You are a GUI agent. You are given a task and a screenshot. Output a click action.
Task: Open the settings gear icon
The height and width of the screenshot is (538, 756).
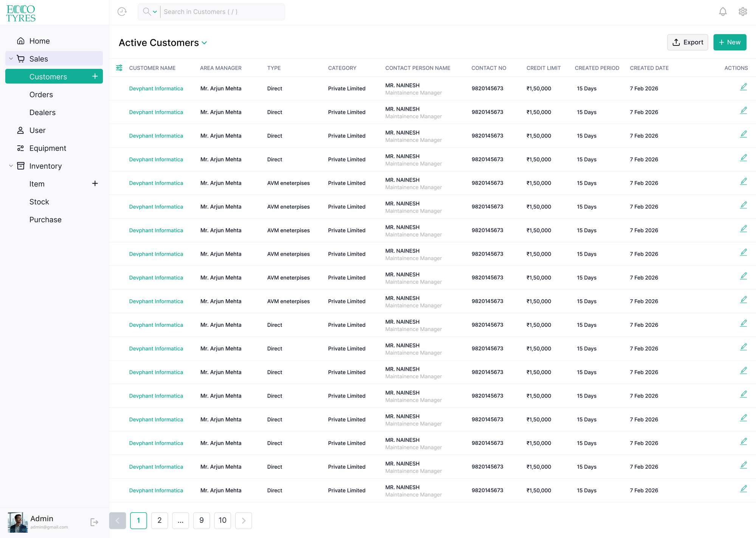click(x=743, y=12)
